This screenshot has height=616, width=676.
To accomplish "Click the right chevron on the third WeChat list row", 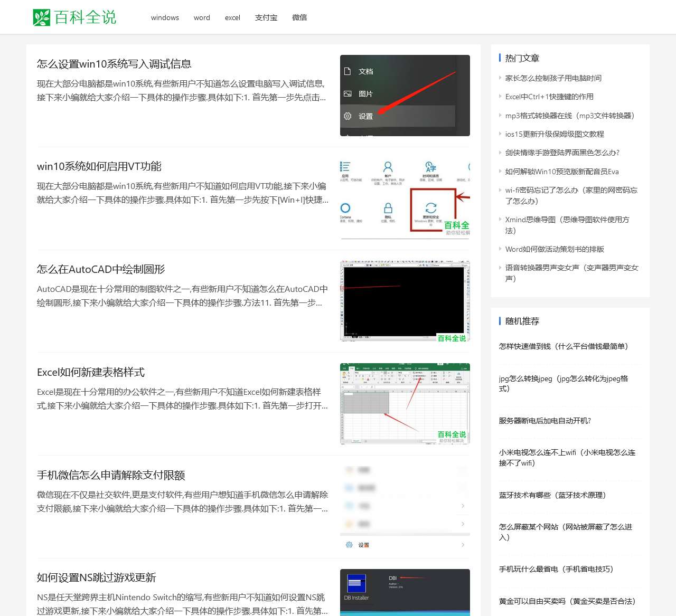I will (x=463, y=506).
